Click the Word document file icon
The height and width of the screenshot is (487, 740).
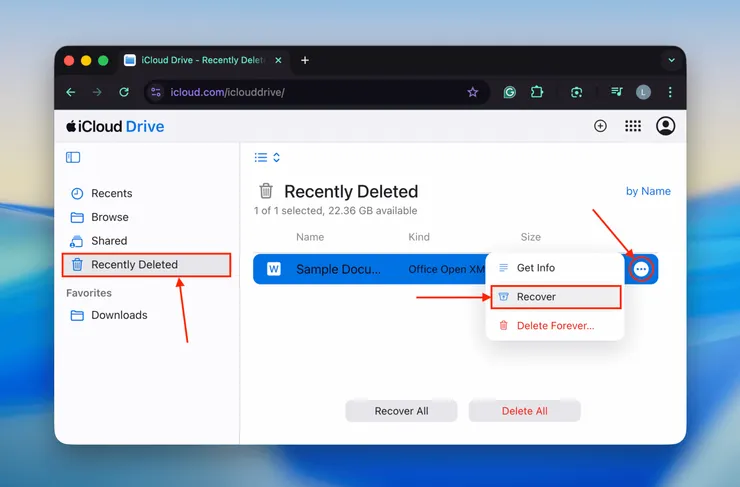coord(274,269)
